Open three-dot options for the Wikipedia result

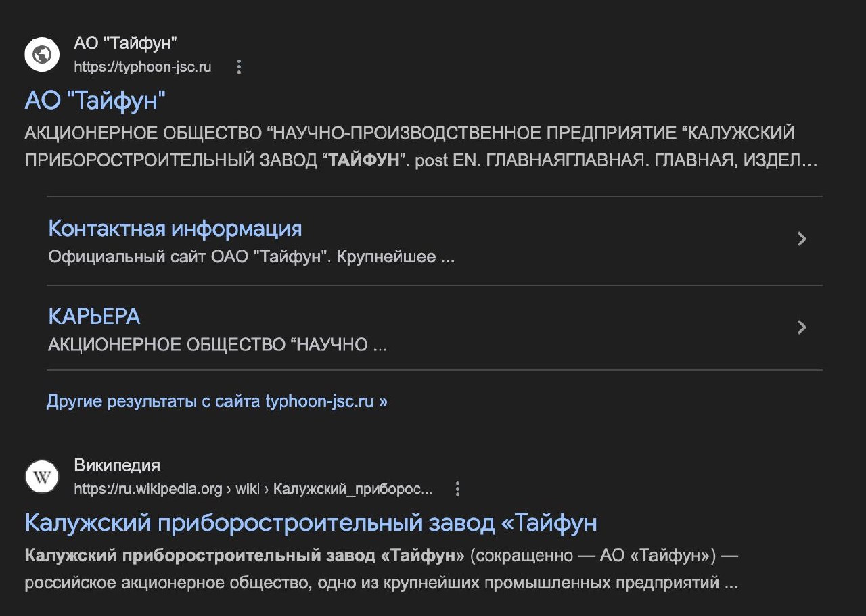[x=458, y=489]
